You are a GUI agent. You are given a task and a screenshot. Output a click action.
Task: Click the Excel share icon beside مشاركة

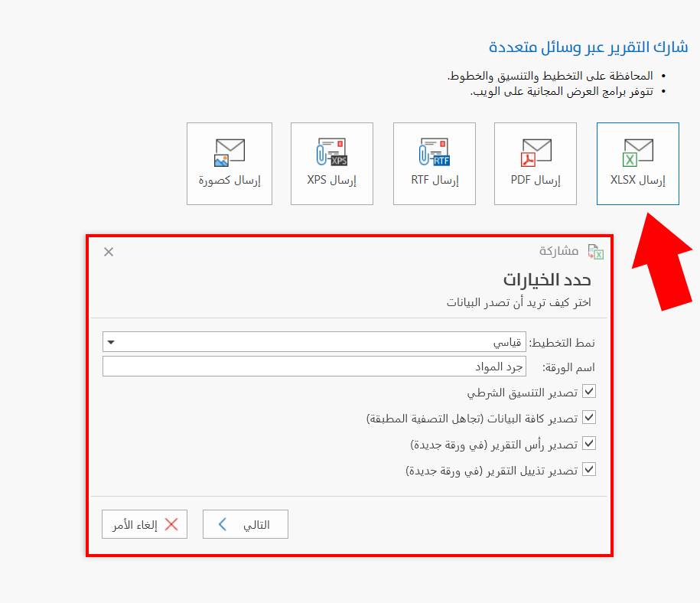596,251
